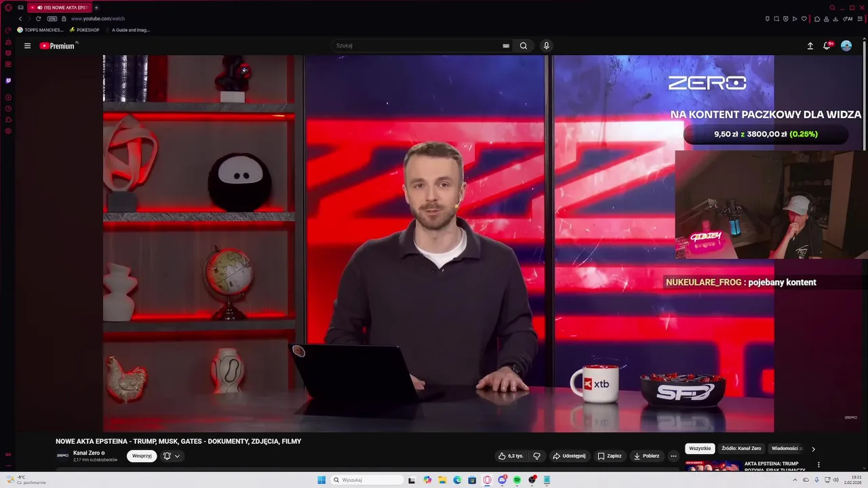The width and height of the screenshot is (868, 488).
Task: Click the video player to pause
Action: click(x=438, y=243)
